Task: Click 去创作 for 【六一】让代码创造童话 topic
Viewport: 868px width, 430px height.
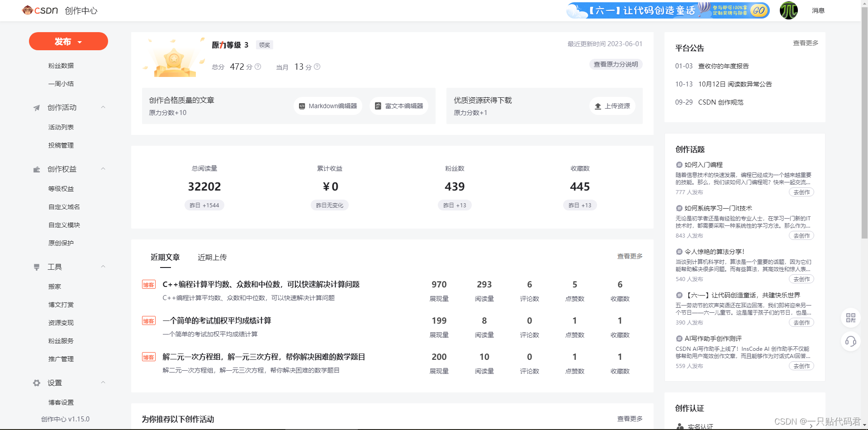Action: [802, 323]
